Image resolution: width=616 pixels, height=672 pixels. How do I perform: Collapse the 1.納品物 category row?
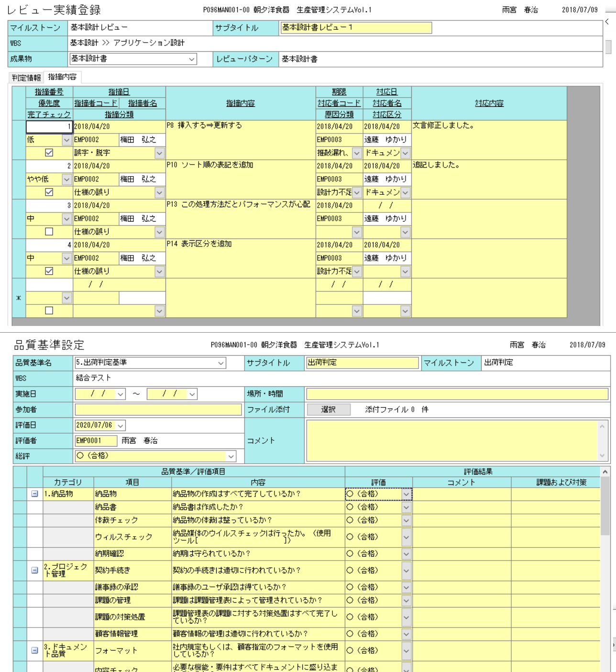click(x=35, y=494)
